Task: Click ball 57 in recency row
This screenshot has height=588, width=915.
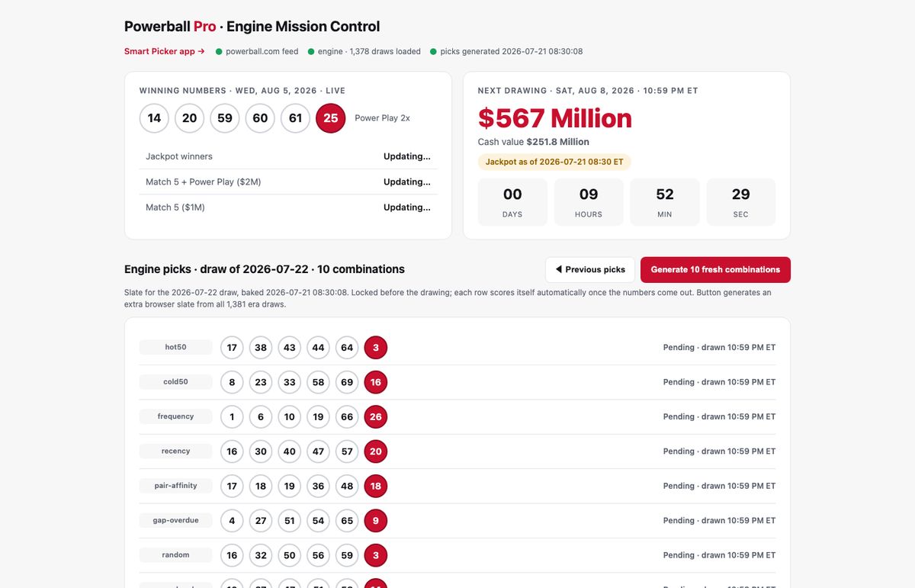Action: tap(347, 451)
